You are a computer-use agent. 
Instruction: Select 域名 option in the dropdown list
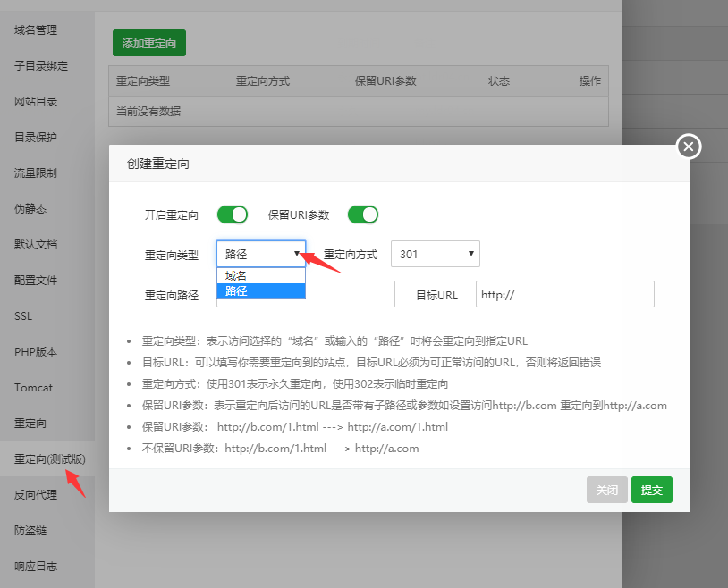pos(260,276)
